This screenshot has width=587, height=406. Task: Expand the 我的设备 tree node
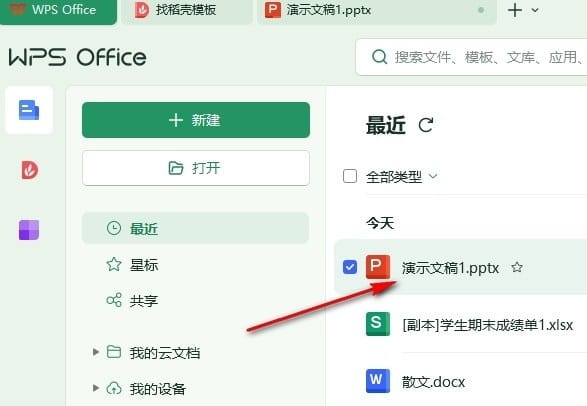point(96,388)
